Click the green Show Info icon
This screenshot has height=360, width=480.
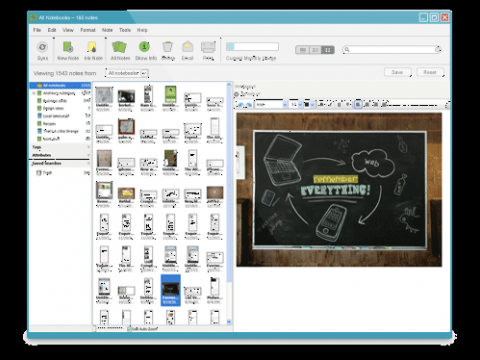tap(144, 47)
